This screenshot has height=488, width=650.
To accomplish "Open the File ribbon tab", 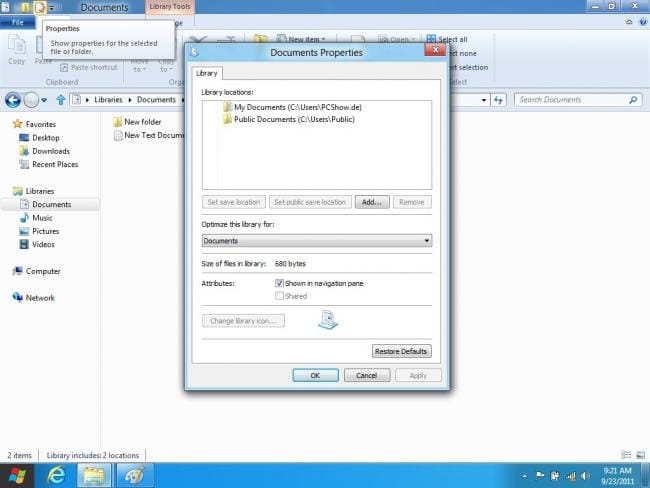I will 17,22.
